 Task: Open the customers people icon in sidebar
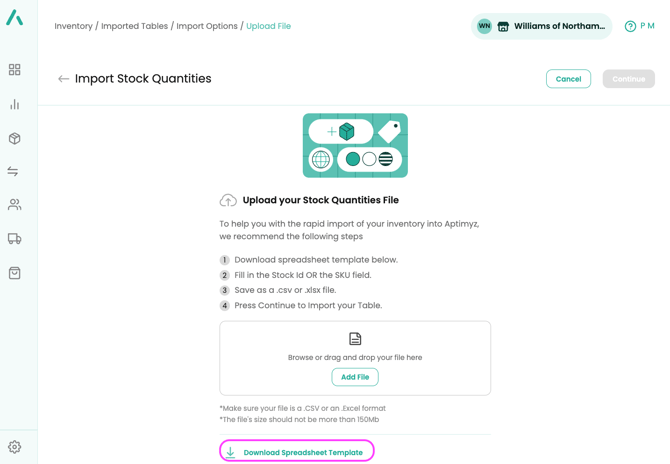coord(14,205)
